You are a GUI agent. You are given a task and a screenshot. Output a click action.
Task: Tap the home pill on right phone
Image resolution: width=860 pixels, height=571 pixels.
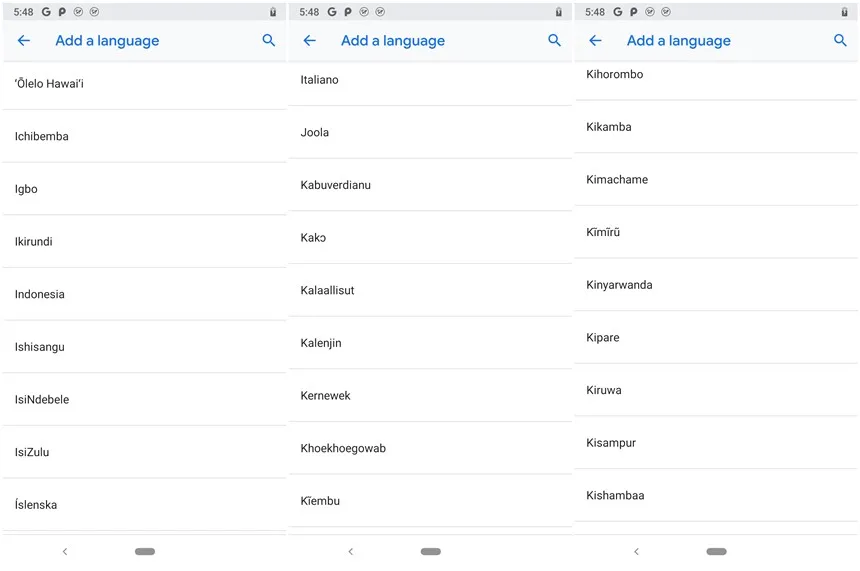click(716, 551)
